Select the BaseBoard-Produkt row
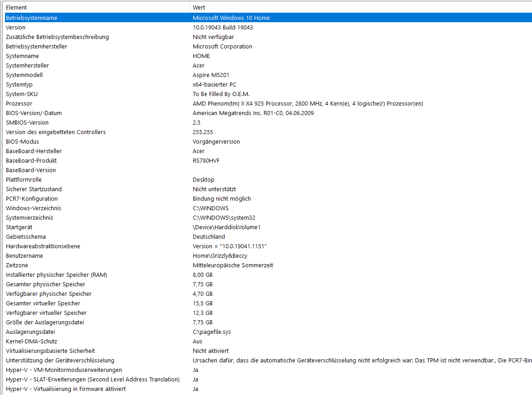Screen dimensions: 532x395 (x=268, y=160)
